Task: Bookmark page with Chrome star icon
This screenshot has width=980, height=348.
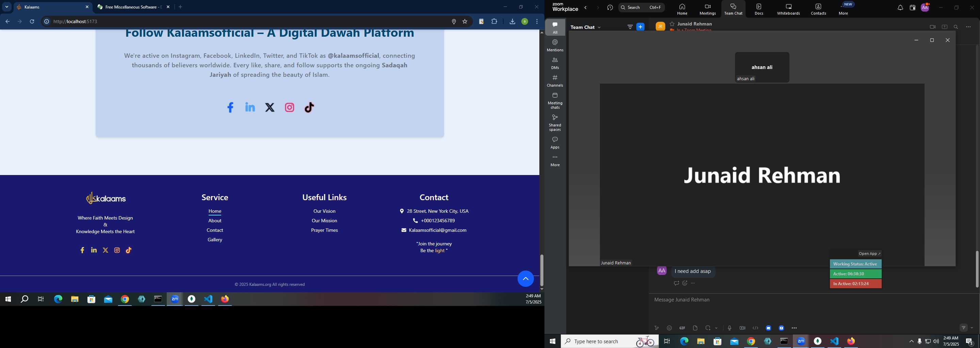Action: (465, 22)
